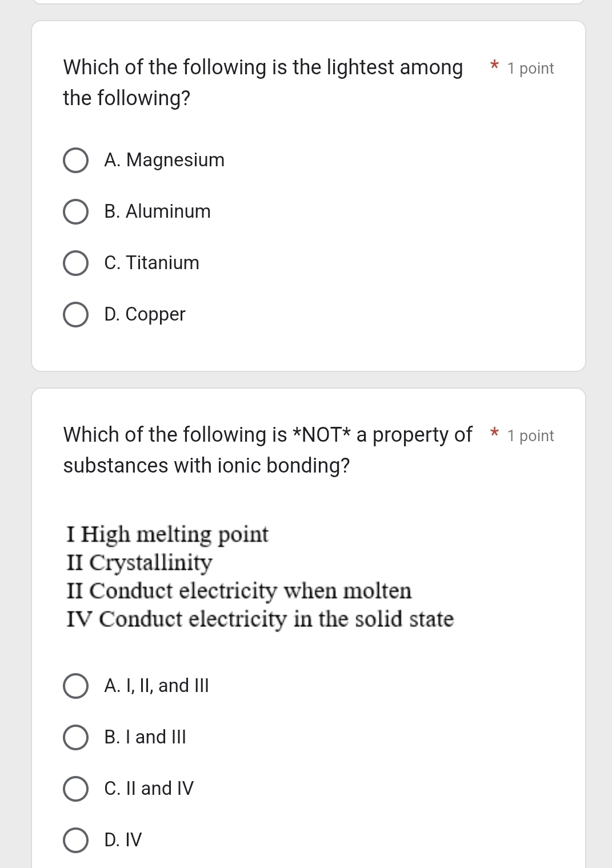The height and width of the screenshot is (868, 612).
Task: Pick the radio circle beside C. Titanium
Action: click(x=75, y=263)
